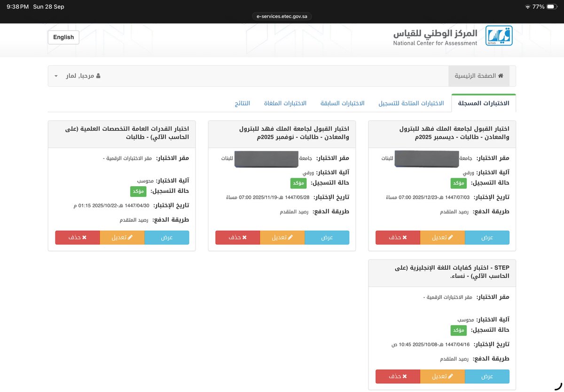Open the Qiyas logo at top right
Screen dimensions: 564x392
point(499,36)
